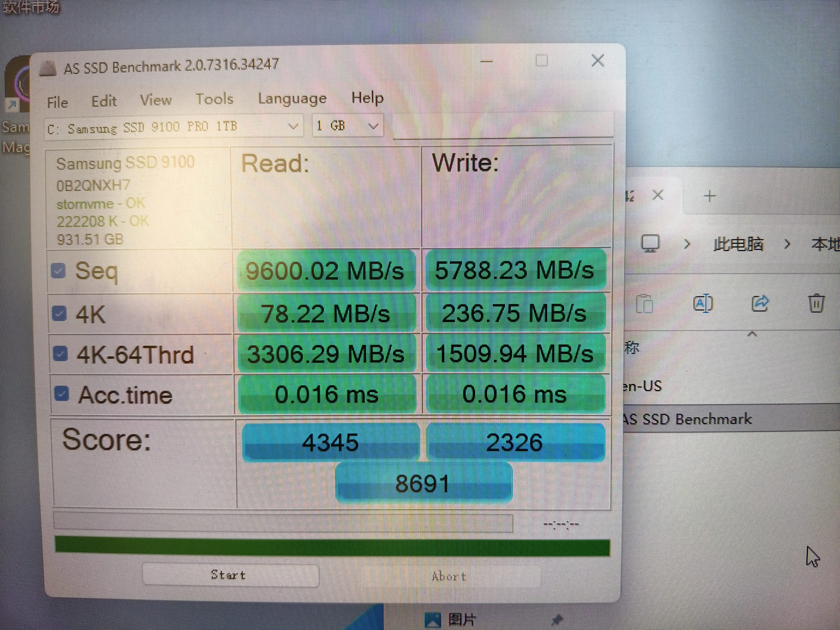Screen dimensions: 840x630
Task: Click the Share icon in Explorer toolbar
Action: pos(760,303)
